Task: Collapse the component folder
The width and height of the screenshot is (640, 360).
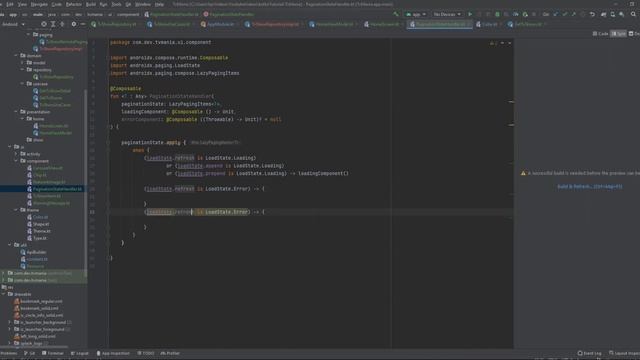Action: (x=16, y=161)
